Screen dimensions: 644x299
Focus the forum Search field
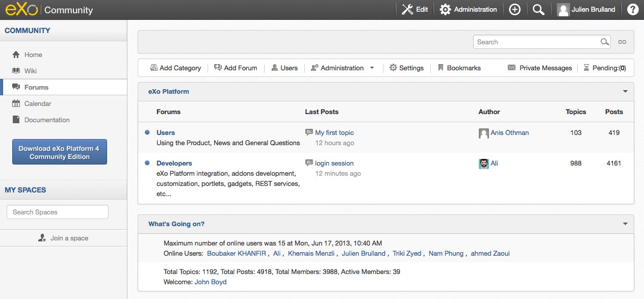[x=535, y=42]
